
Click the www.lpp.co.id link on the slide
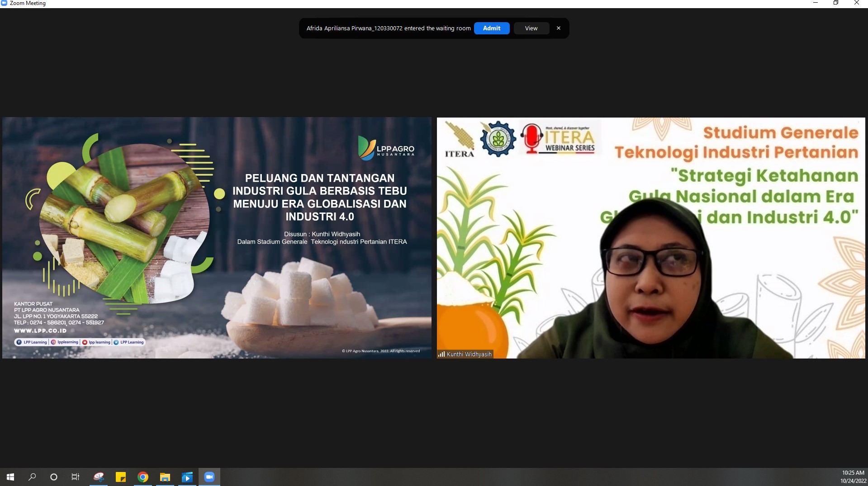[40, 331]
